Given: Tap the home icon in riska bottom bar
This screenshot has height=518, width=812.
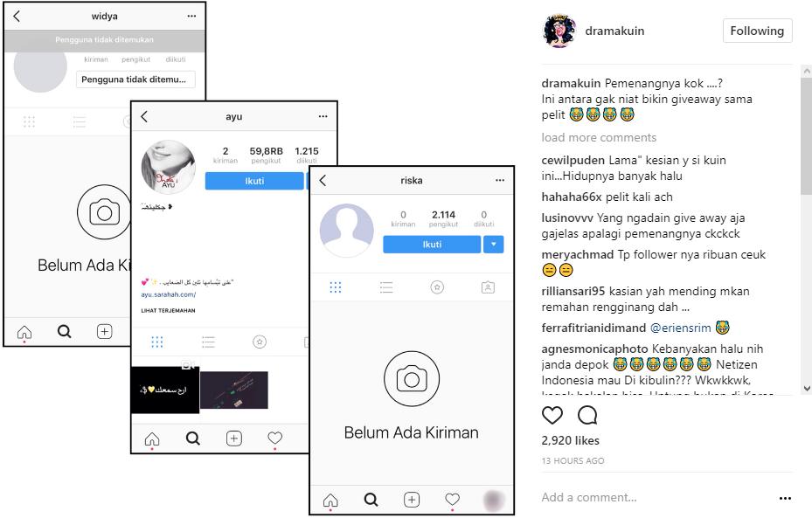Looking at the screenshot, I should tap(330, 500).
